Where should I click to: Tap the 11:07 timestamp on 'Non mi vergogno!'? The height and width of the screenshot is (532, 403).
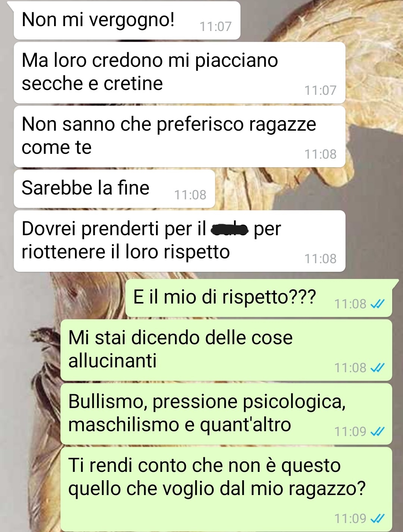[216, 27]
